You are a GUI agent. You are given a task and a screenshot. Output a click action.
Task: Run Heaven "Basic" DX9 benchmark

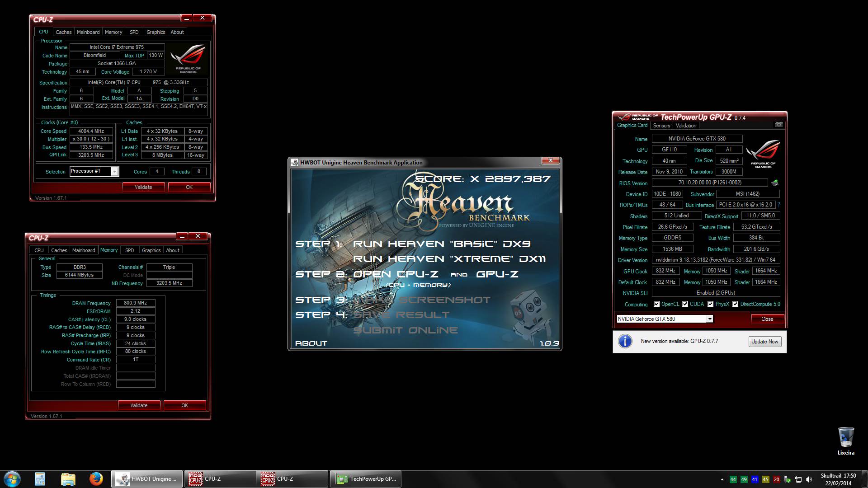click(x=441, y=244)
